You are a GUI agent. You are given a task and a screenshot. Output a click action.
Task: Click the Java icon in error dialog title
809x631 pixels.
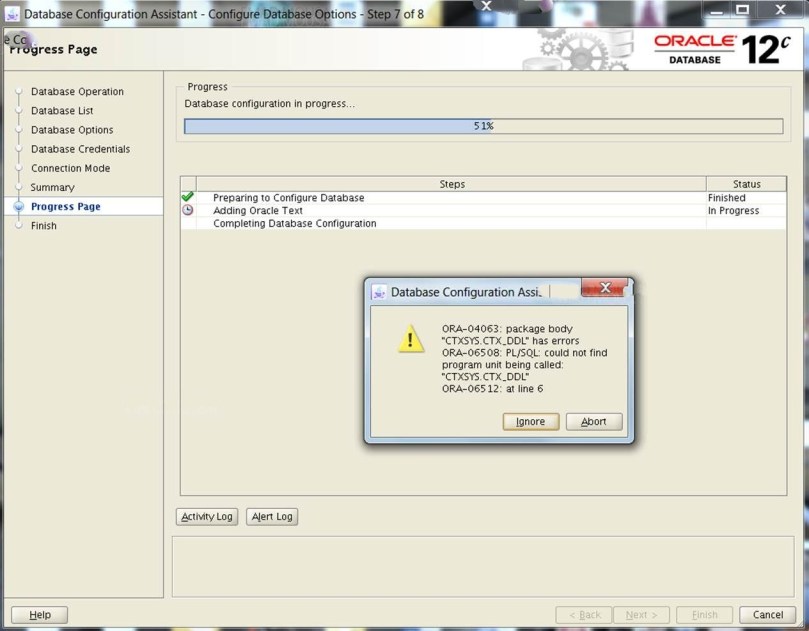(x=379, y=293)
